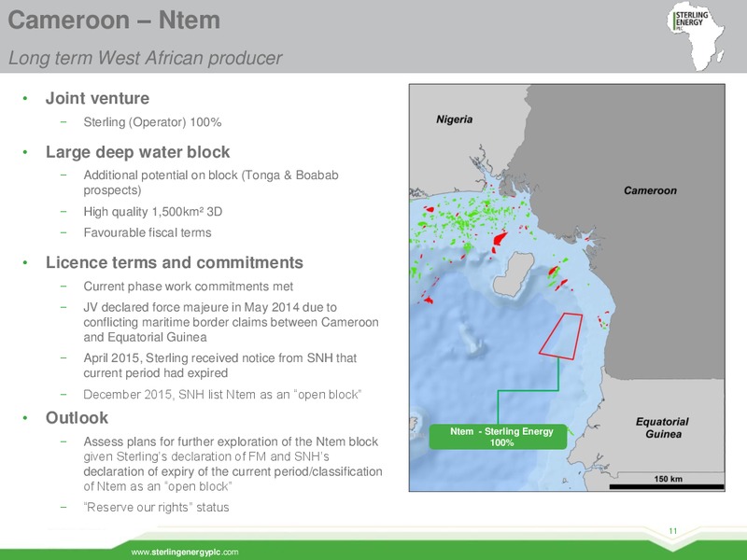The height and width of the screenshot is (560, 747).
Task: Click the 'JV declared force majeure' bullet
Action: point(231,322)
